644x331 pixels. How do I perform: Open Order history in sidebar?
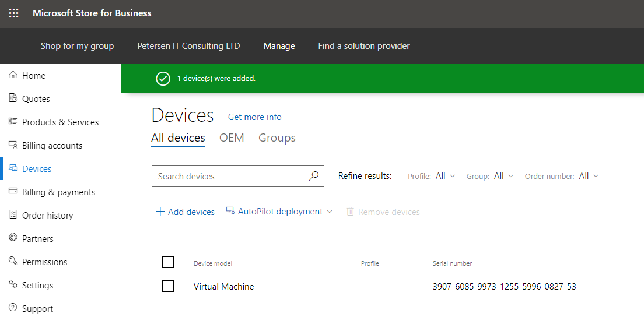click(48, 216)
